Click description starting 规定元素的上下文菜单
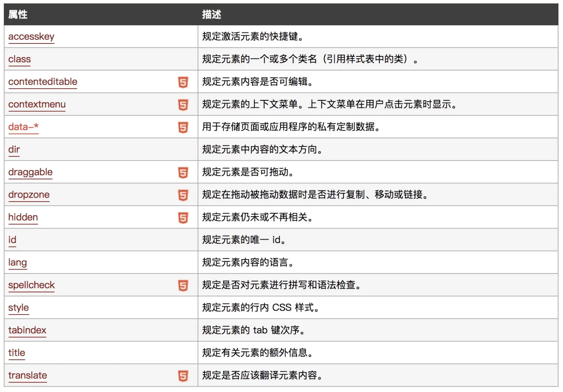 pos(330,104)
